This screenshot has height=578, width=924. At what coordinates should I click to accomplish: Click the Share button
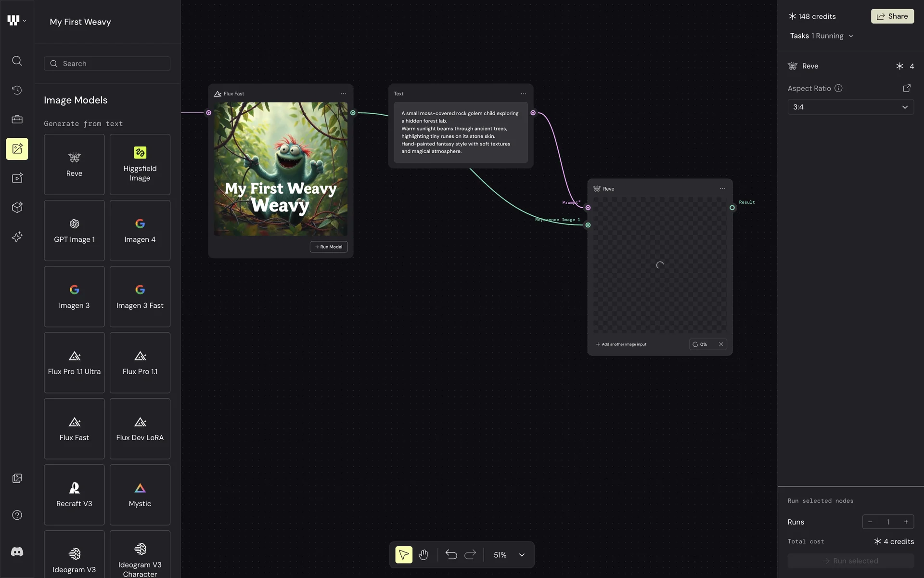[892, 16]
